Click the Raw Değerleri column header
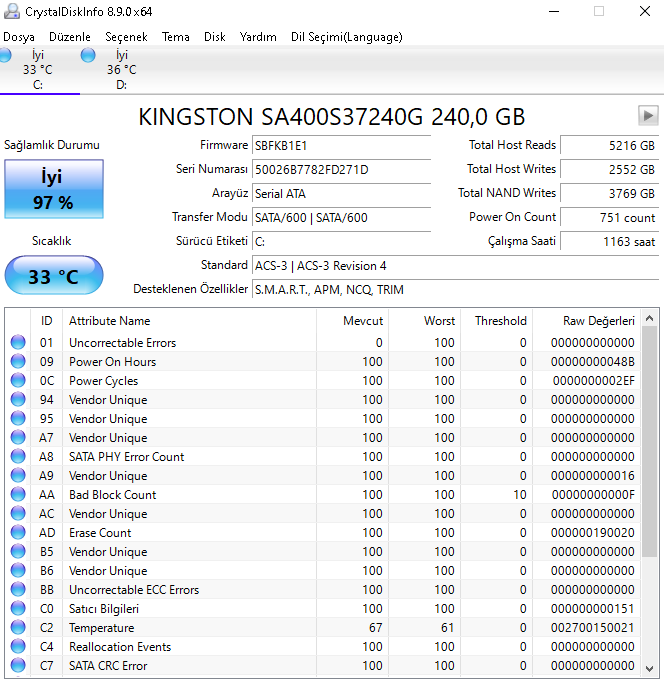 click(586, 321)
